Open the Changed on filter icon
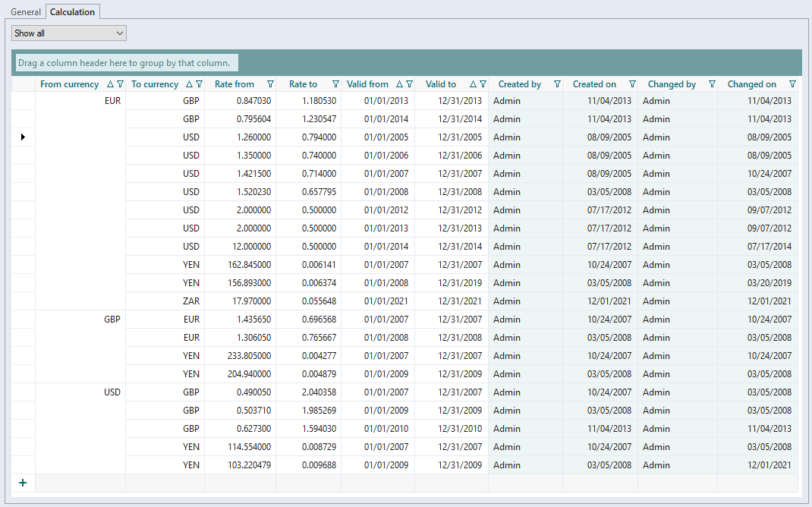This screenshot has width=812, height=507. [792, 84]
